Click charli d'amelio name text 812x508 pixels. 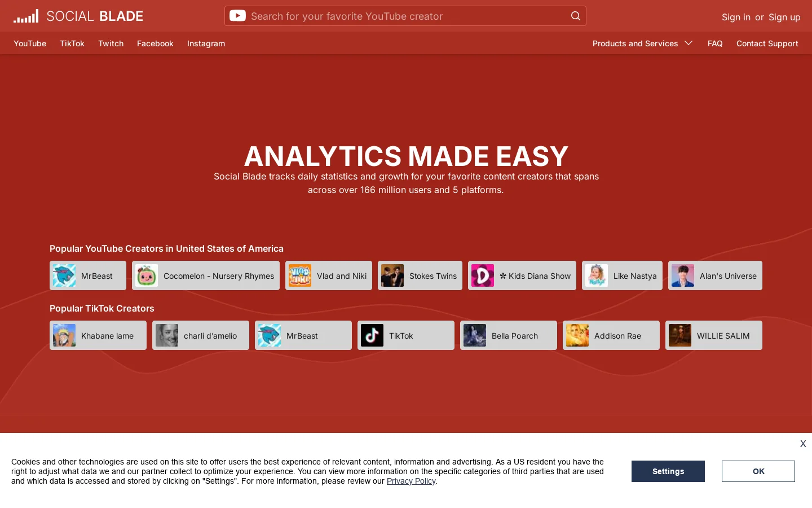coord(210,336)
